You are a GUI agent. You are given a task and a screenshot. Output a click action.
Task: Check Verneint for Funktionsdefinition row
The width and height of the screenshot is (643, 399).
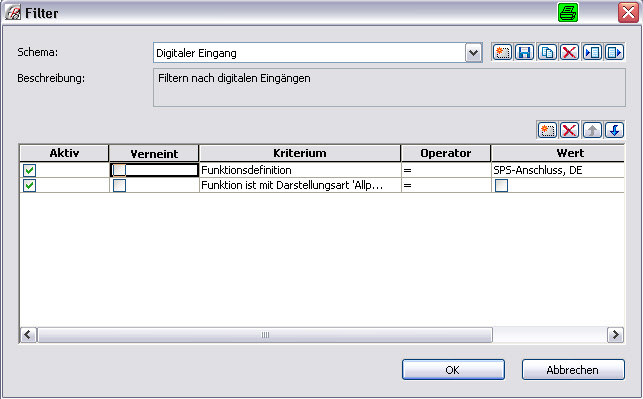coord(119,170)
